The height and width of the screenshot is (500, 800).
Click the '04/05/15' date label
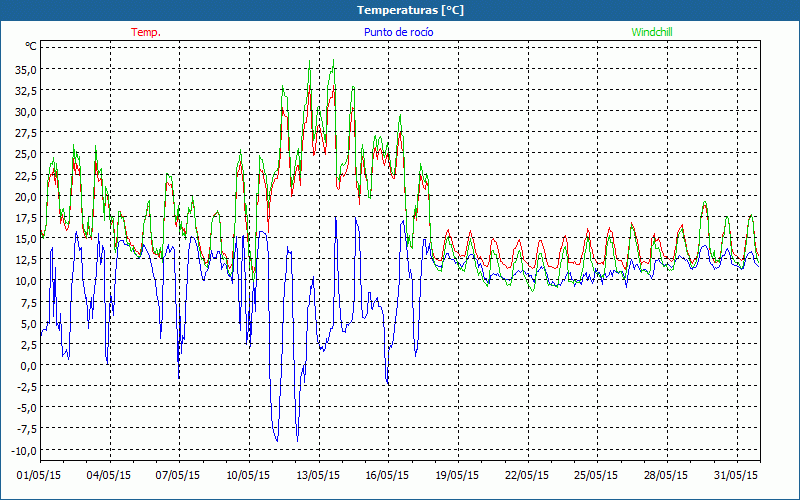point(109,476)
